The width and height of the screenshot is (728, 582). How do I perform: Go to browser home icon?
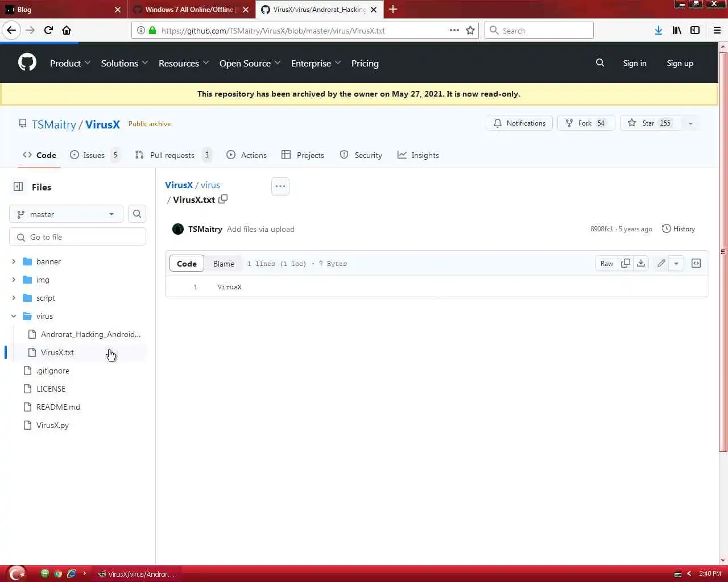coord(67,30)
